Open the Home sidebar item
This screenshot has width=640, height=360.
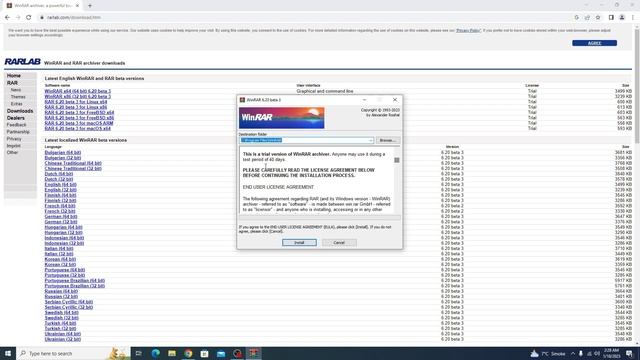pyautogui.click(x=13, y=76)
